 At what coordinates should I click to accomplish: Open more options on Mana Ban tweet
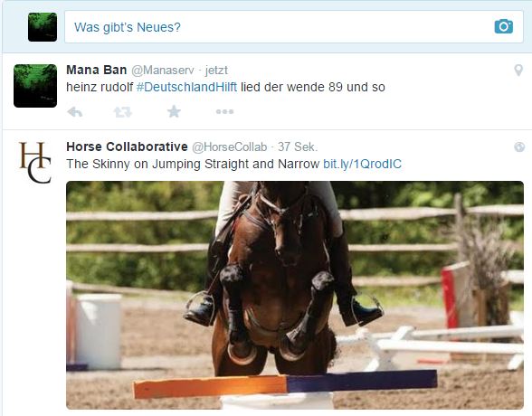point(224,111)
